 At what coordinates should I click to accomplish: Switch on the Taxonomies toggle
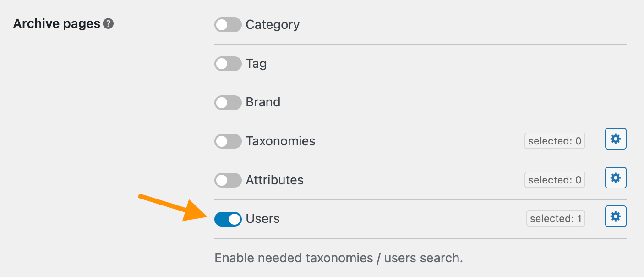point(228,141)
